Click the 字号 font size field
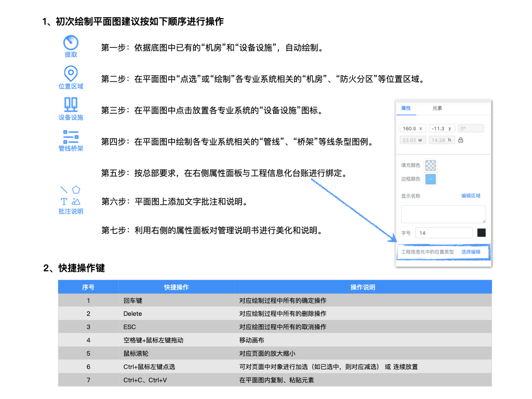Screen dimensions: 532x399 [444, 233]
